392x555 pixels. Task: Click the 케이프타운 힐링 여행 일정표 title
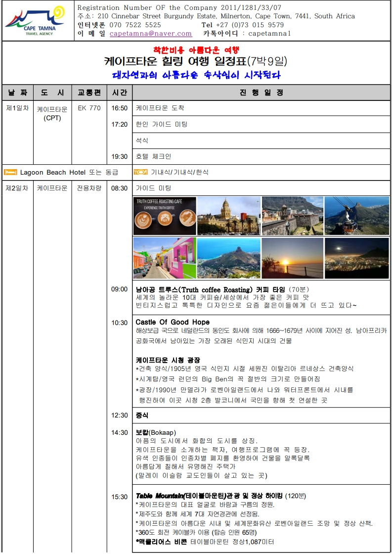196,62
